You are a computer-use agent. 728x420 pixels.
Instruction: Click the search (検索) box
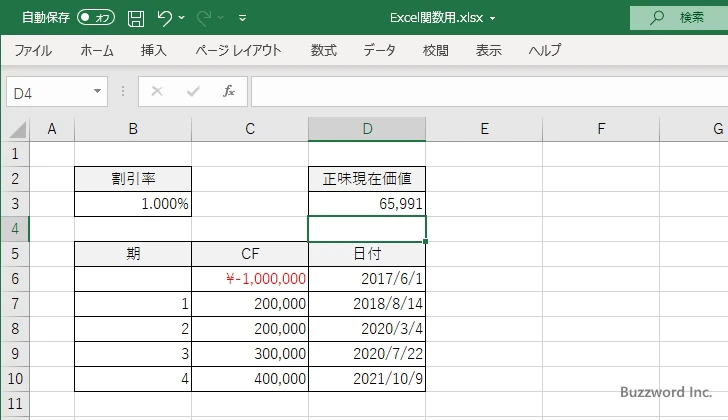point(679,18)
